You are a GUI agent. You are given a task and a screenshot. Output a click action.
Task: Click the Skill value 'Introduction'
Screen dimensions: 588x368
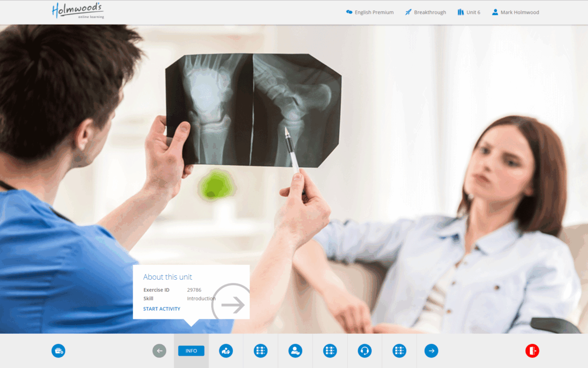click(201, 299)
